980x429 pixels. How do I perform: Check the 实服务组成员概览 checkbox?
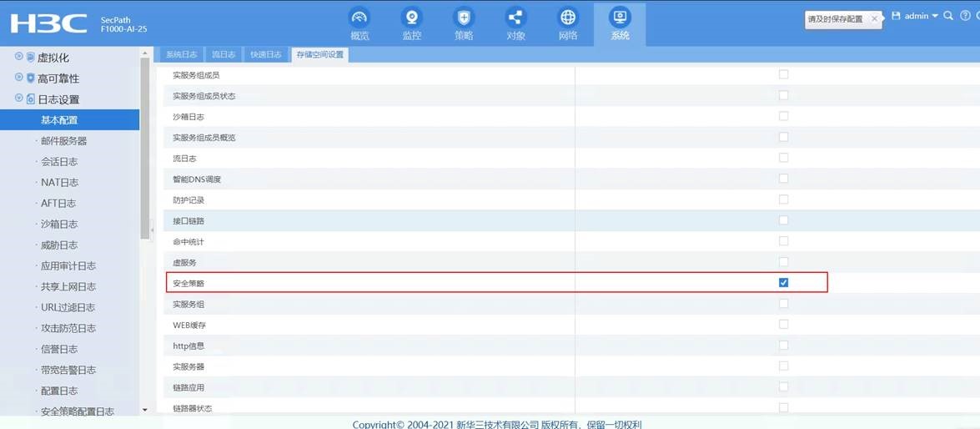tap(783, 136)
